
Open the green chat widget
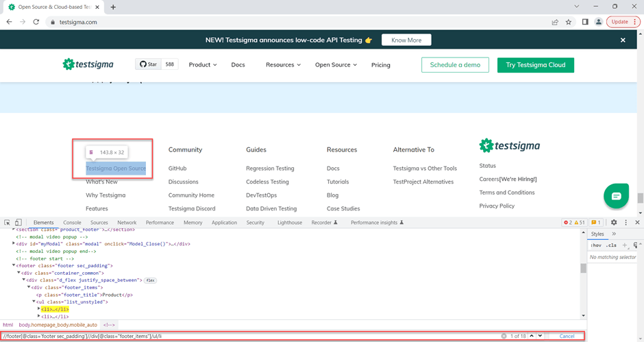click(x=616, y=195)
